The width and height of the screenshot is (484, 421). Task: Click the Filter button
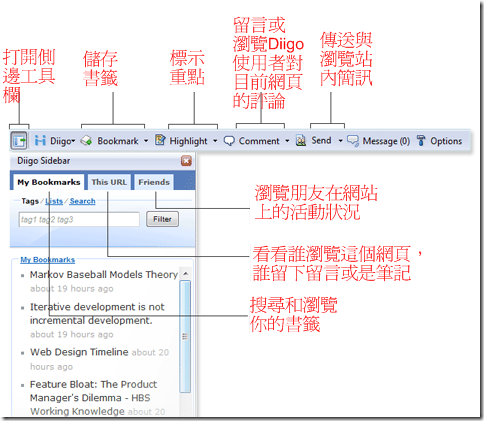coord(162,219)
